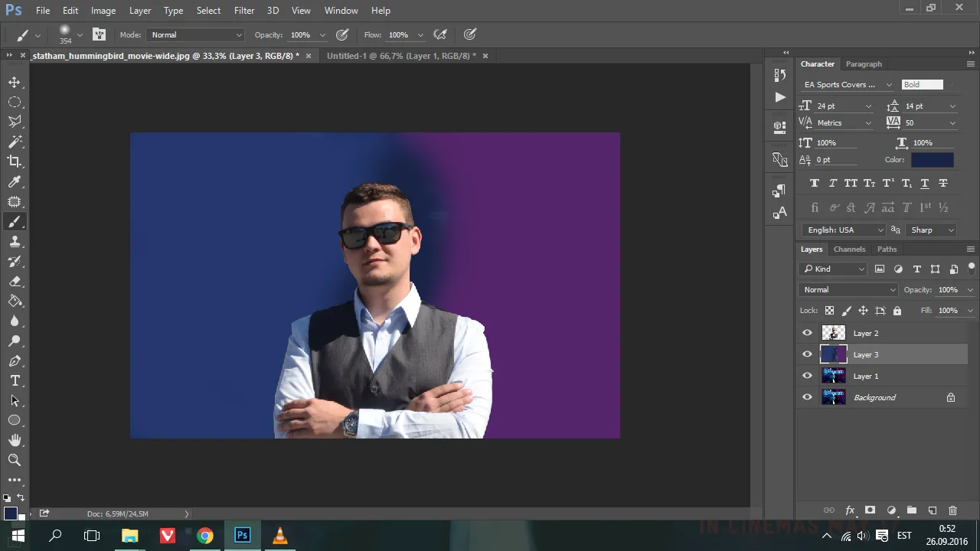Expand the layer blend mode Normal dropdown
Viewport: 980px width, 551px height.
(848, 289)
